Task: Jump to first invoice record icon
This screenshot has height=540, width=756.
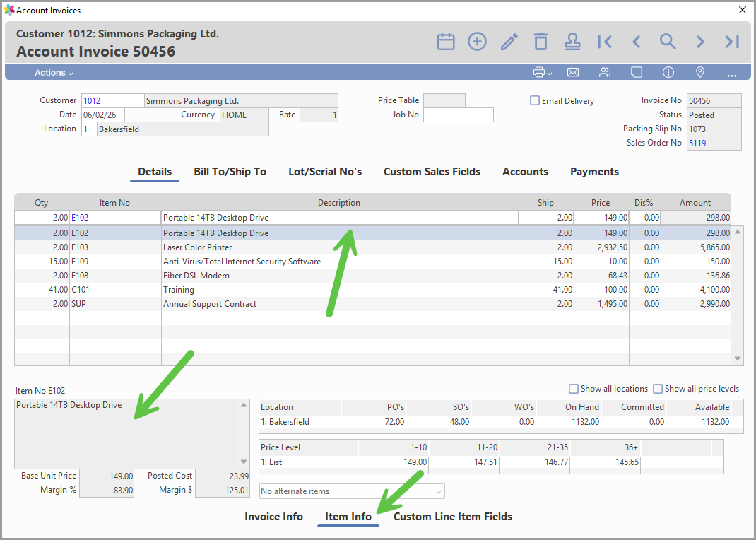Action: tap(605, 42)
